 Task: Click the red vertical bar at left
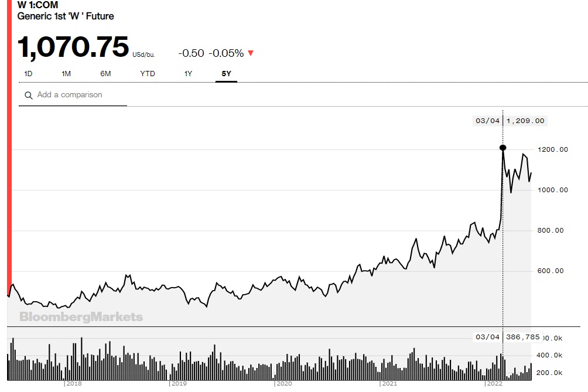(x=9, y=146)
